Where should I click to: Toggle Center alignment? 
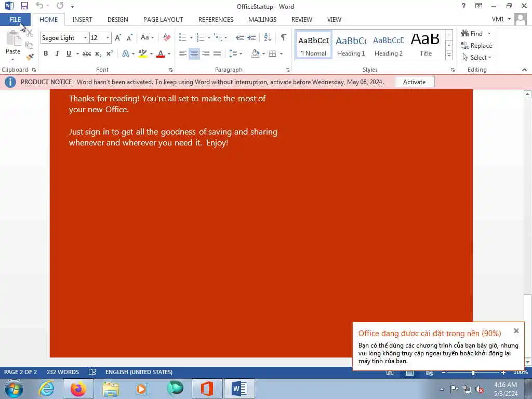coord(194,54)
